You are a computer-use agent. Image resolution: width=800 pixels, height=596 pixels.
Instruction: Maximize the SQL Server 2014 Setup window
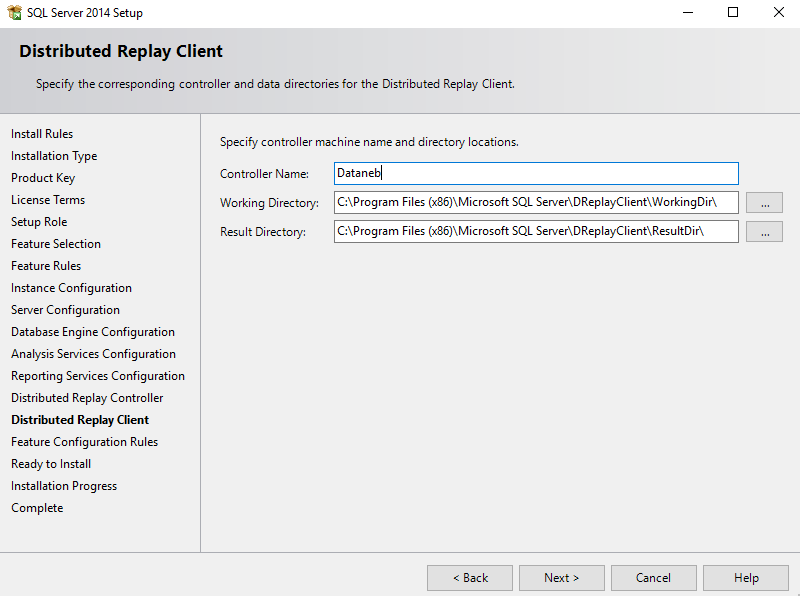pos(733,12)
